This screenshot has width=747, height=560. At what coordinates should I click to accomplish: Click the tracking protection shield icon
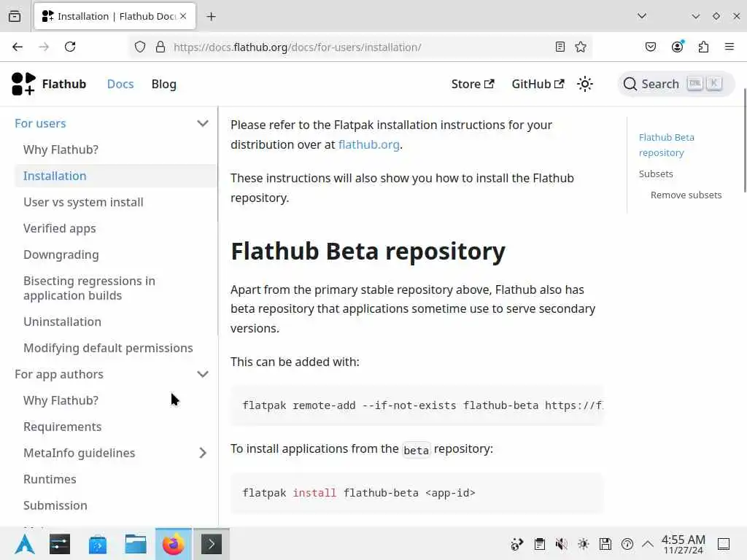point(139,47)
